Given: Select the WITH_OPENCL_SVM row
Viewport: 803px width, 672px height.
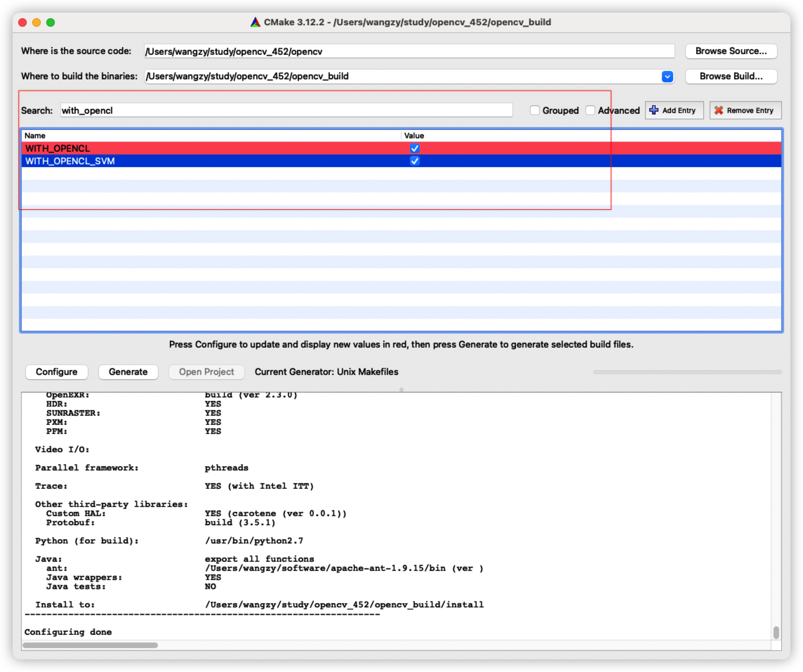Looking at the screenshot, I should click(210, 161).
